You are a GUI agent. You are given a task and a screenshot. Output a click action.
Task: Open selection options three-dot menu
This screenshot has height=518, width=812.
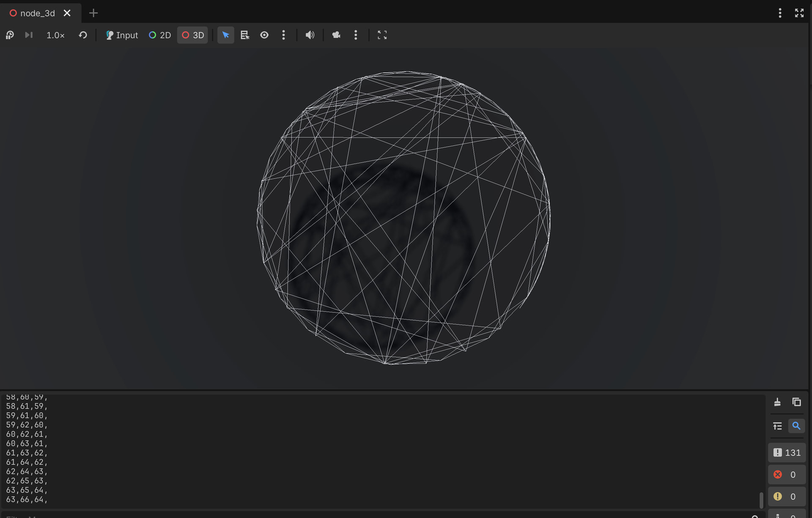coord(283,35)
